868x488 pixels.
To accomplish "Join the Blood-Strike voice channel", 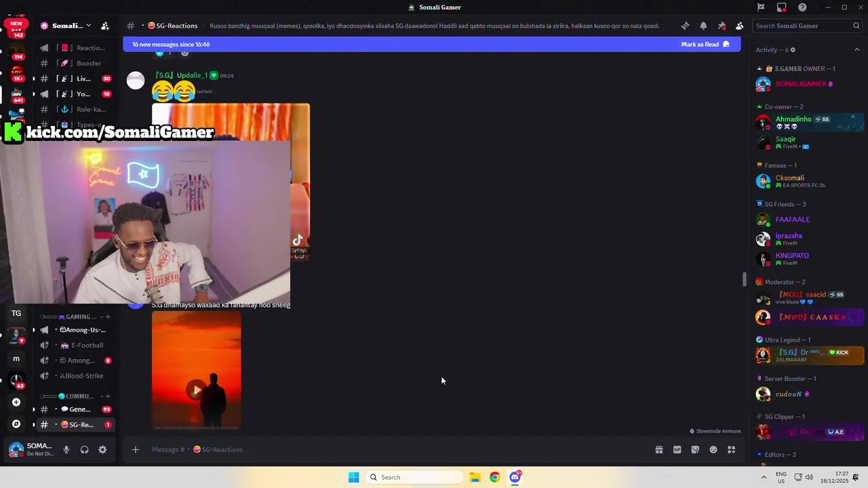I will click(75, 375).
